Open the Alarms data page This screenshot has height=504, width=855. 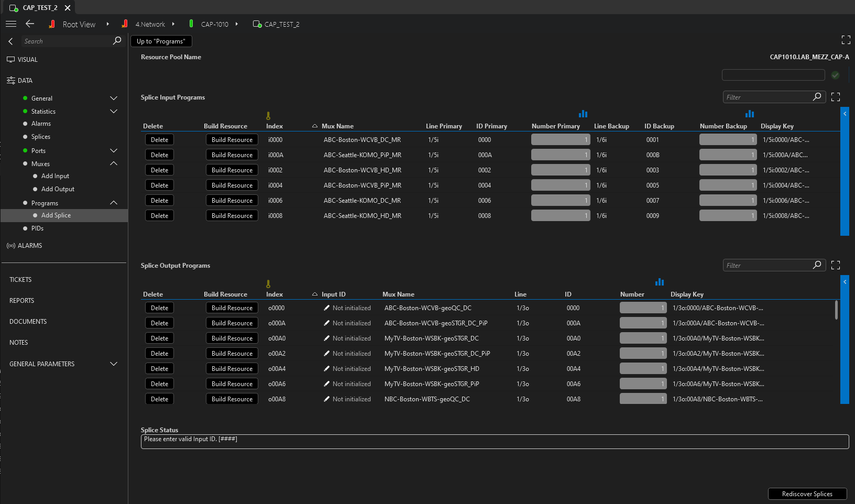(x=41, y=124)
